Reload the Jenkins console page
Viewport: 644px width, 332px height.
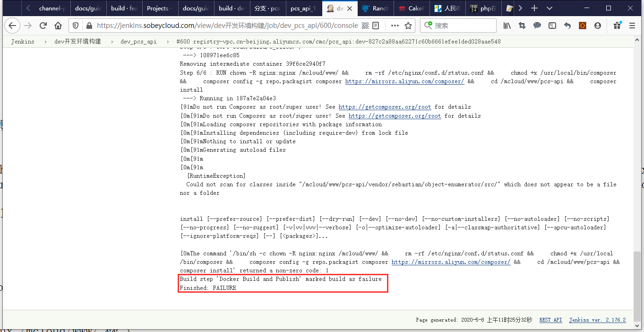click(x=43, y=26)
